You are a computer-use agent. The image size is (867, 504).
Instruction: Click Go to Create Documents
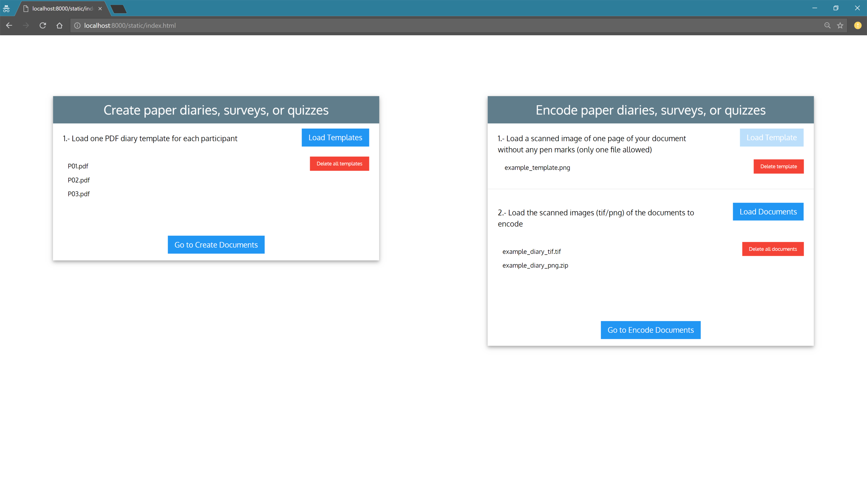[x=216, y=245]
